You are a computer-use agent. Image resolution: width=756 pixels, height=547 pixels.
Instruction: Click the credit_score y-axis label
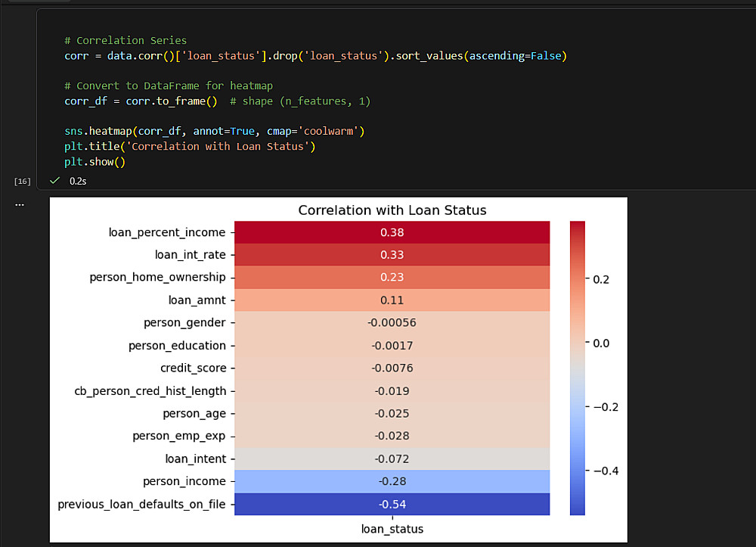(x=193, y=368)
